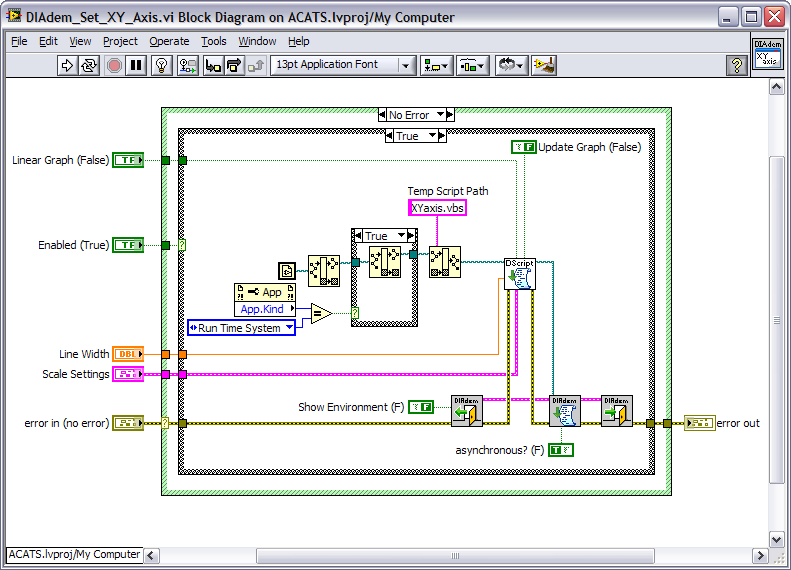Go to next case of No Error structure
Screen dimensions: 791x570
450,115
